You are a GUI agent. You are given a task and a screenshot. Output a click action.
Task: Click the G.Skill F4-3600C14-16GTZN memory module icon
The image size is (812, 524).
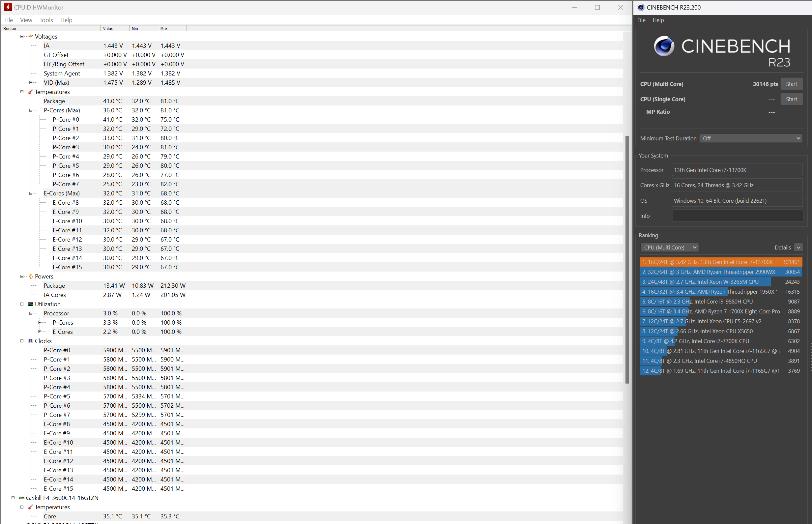(22, 498)
